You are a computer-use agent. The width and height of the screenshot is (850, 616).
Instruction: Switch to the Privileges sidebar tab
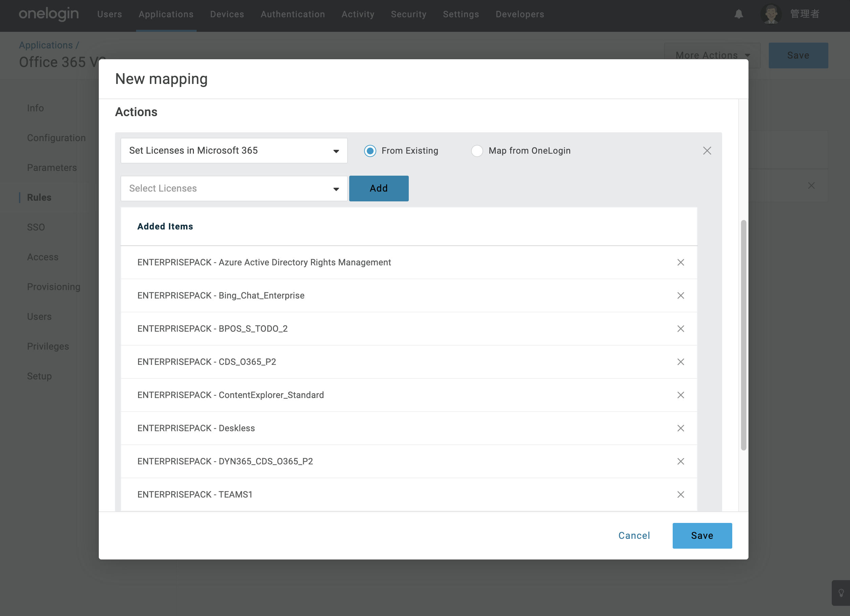click(x=48, y=347)
